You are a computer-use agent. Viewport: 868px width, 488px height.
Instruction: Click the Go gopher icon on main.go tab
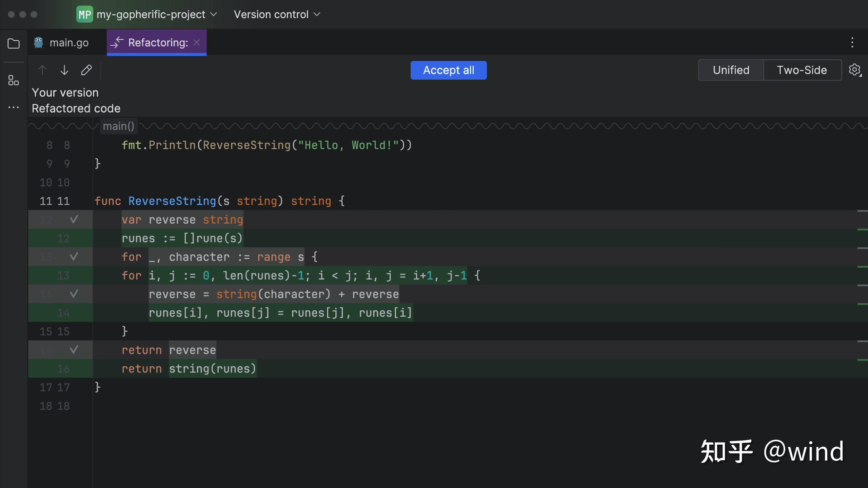[38, 42]
